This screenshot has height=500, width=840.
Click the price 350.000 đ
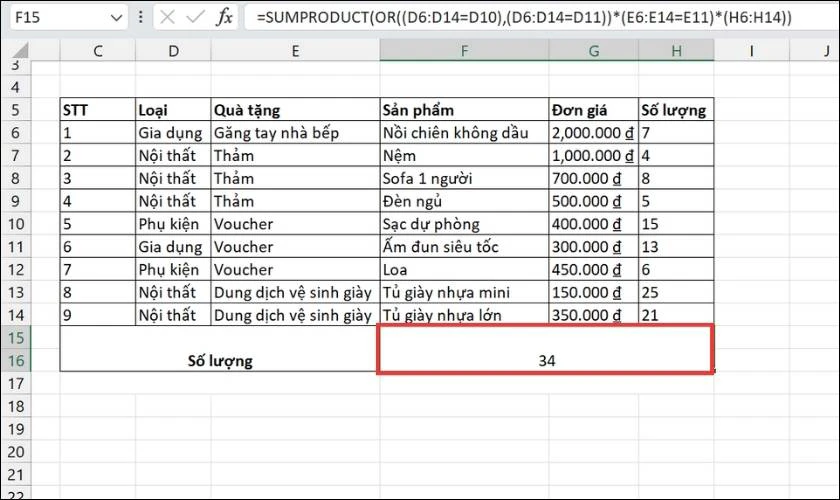tap(594, 315)
